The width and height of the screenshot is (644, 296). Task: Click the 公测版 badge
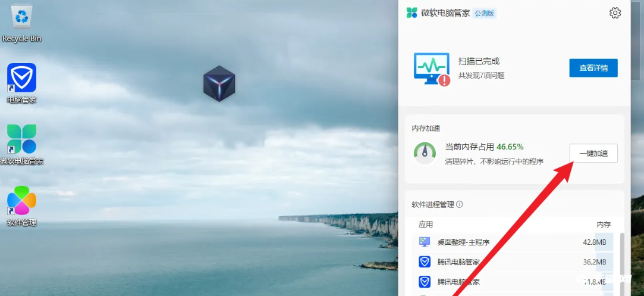click(484, 13)
